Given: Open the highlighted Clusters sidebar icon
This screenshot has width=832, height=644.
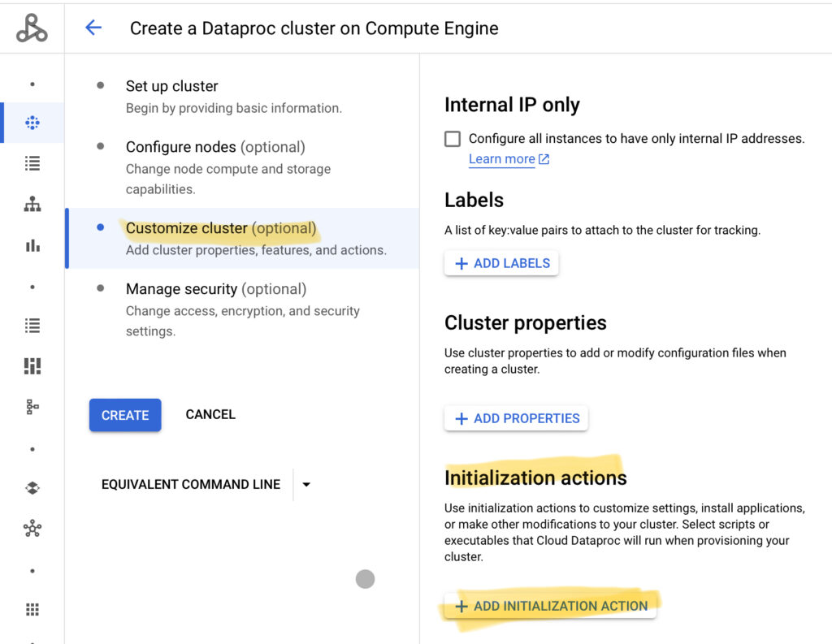Looking at the screenshot, I should click(x=32, y=123).
